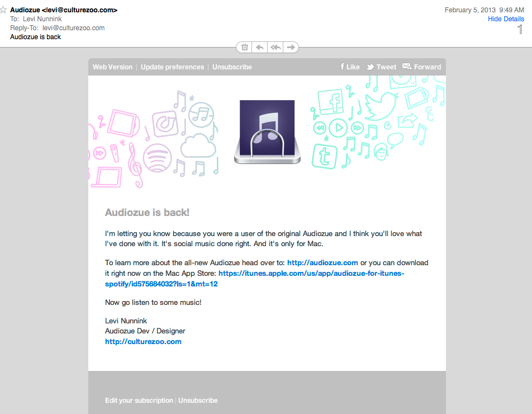Click the envelope Forward icon in newsletter
Image resolution: width=532 pixels, height=414 pixels.
click(x=407, y=66)
